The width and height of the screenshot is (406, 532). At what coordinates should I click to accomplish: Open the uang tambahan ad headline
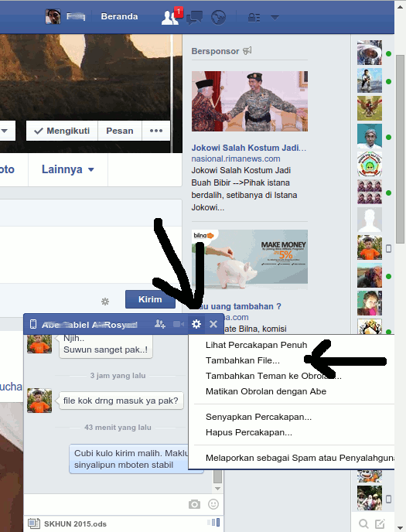tap(240, 306)
